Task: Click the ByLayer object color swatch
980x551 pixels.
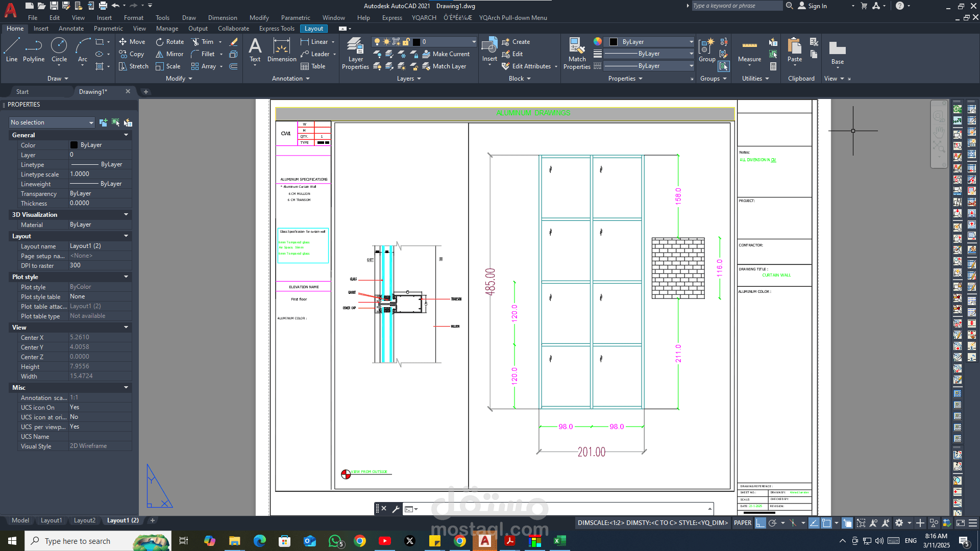Action: (x=614, y=42)
